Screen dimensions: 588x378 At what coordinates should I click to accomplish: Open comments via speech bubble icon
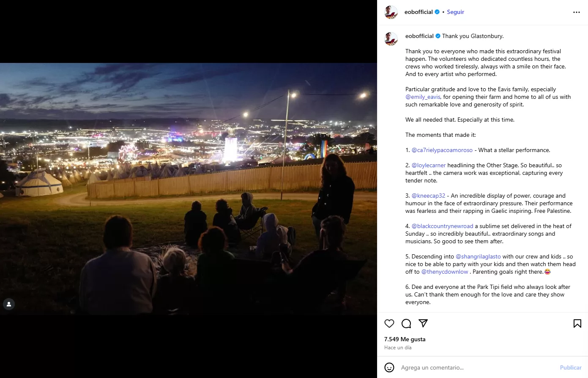coord(406,324)
